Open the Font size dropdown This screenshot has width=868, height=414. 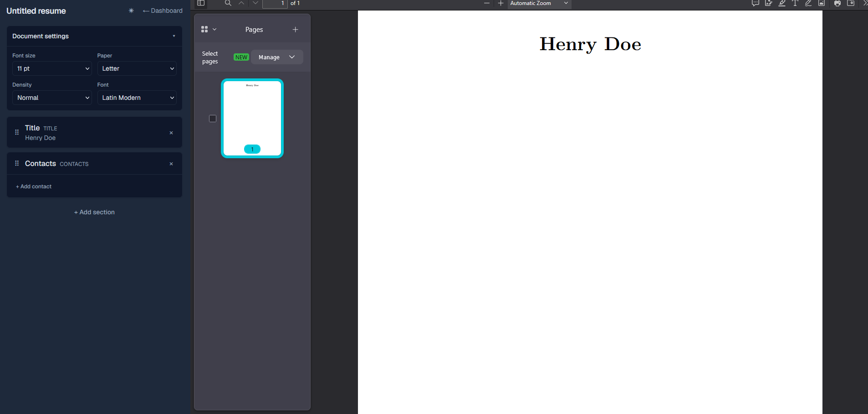[x=52, y=68]
